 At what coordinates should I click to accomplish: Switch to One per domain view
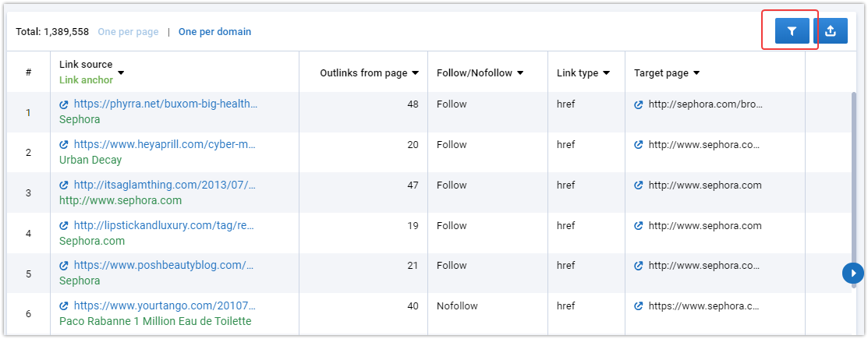[214, 31]
